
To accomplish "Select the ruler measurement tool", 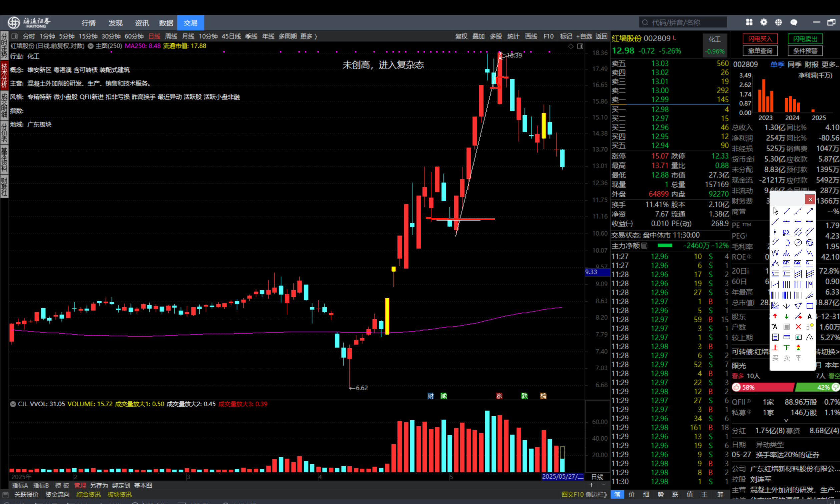I will pyautogui.click(x=786, y=337).
